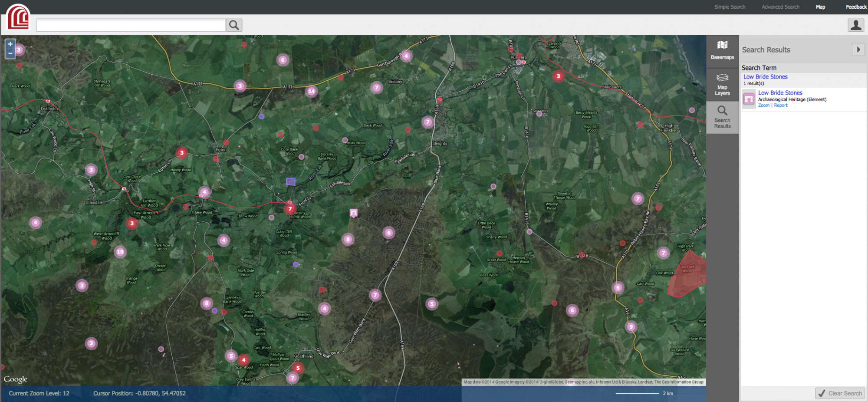Open the Basemaps panel
Image resolution: width=868 pixels, height=402 pixels.
coord(722,51)
